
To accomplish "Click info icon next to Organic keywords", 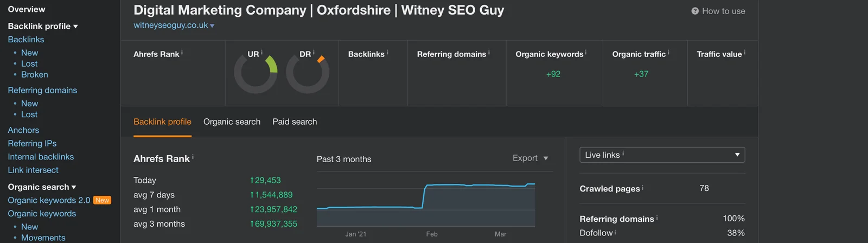I will coord(586,53).
